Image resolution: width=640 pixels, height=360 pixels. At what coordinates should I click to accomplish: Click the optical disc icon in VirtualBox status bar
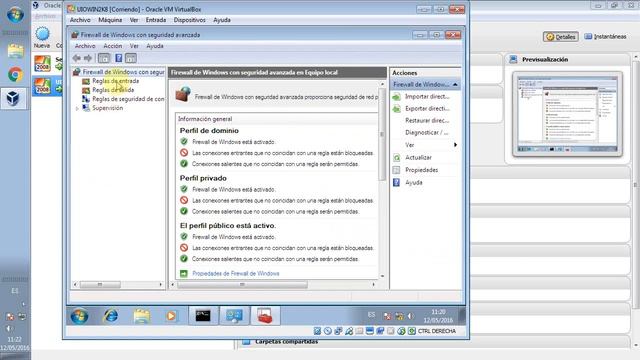pyautogui.click(x=328, y=331)
